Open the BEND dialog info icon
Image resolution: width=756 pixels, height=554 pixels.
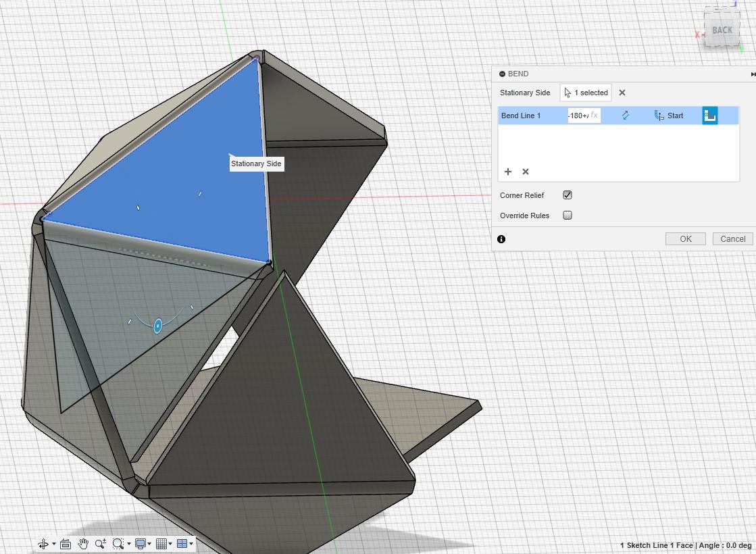(501, 239)
